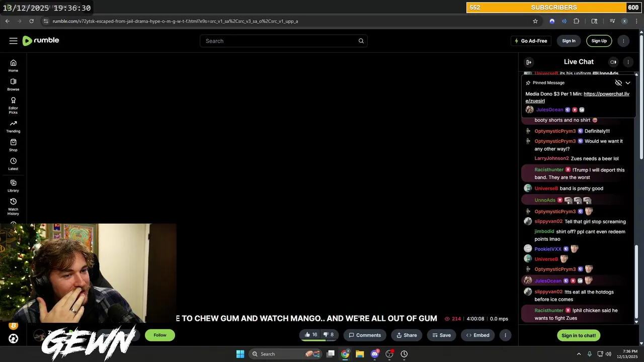Image resolution: width=644 pixels, height=362 pixels.
Task: Open volume control in system tray
Action: (608, 354)
